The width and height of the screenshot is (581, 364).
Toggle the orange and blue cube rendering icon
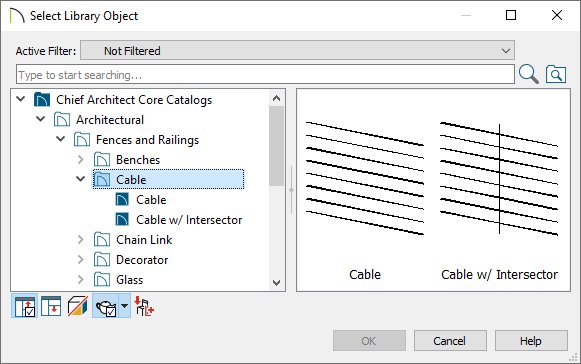click(x=77, y=306)
